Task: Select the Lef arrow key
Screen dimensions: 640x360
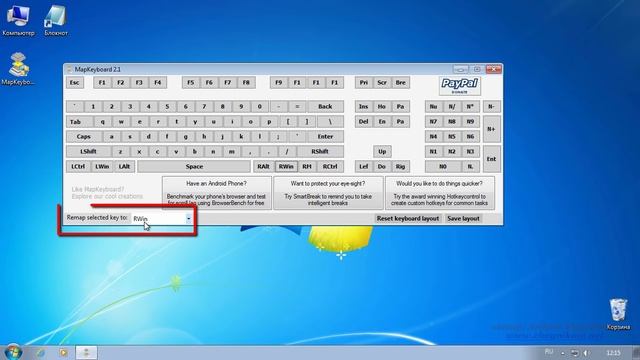Action: click(363, 167)
